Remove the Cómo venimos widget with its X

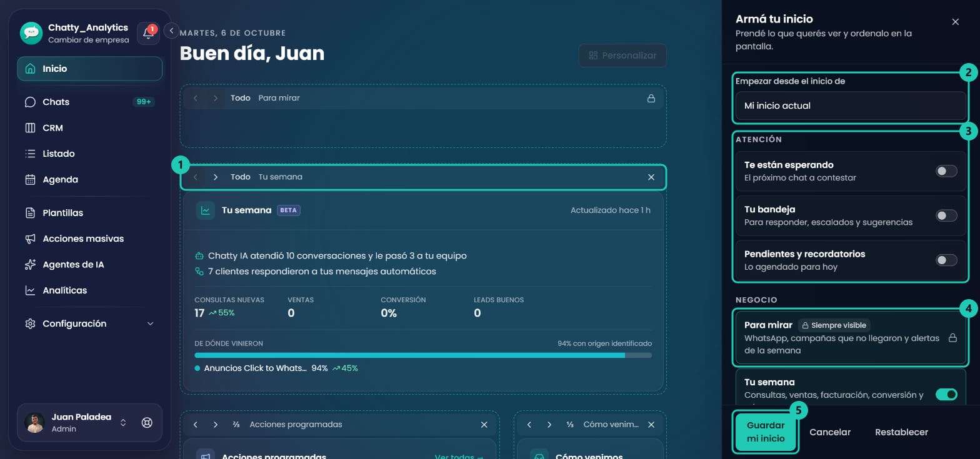651,425
